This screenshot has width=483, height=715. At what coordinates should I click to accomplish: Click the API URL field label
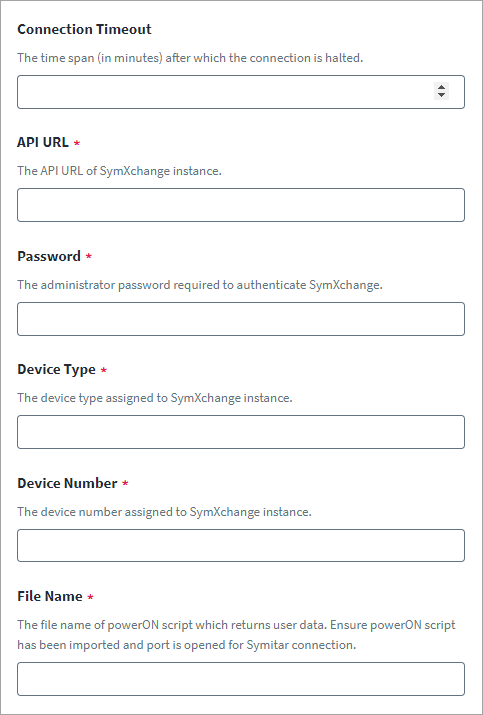tap(43, 142)
